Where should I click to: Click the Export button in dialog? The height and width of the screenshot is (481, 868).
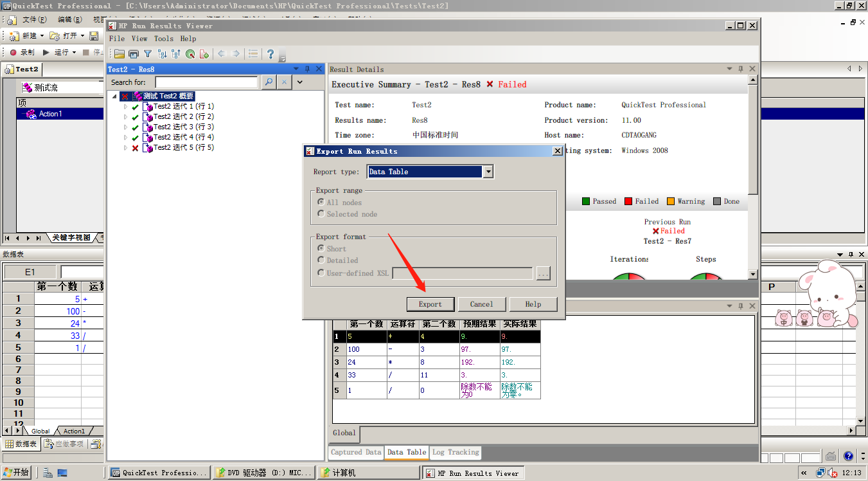click(x=430, y=304)
